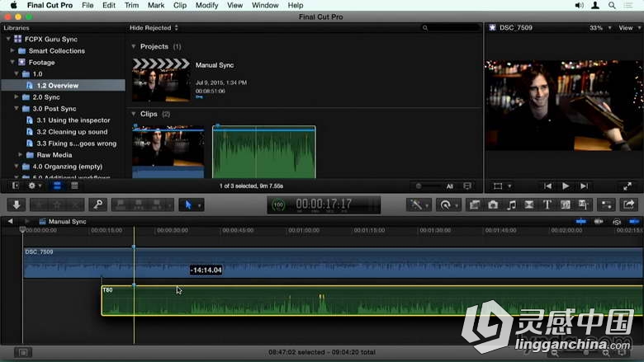The image size is (644, 362).
Task: Open the Apple menu
Action: 13,5
